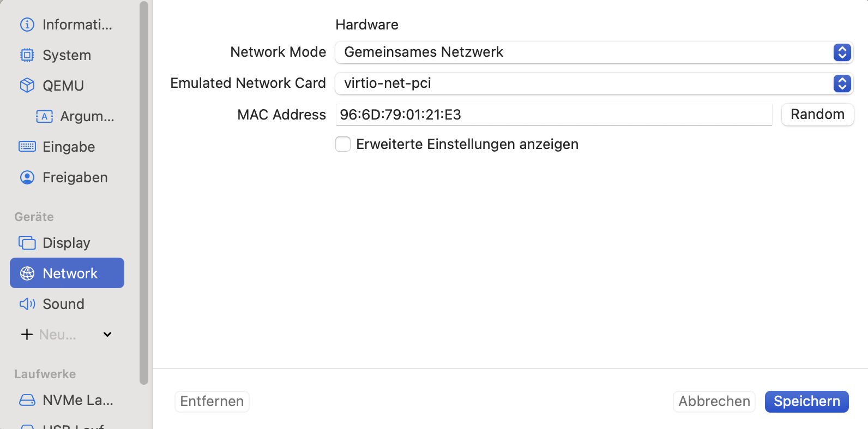
Task: Open the Freigaben person icon
Action: pyautogui.click(x=27, y=177)
